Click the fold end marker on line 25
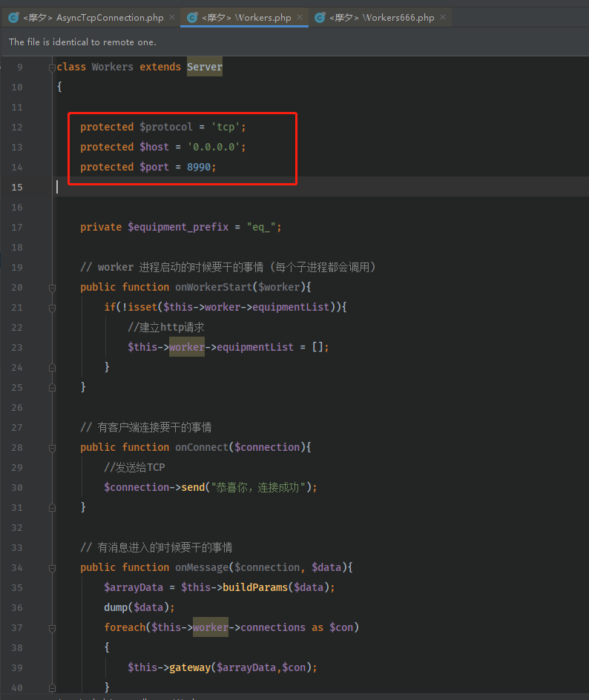 click(x=52, y=388)
